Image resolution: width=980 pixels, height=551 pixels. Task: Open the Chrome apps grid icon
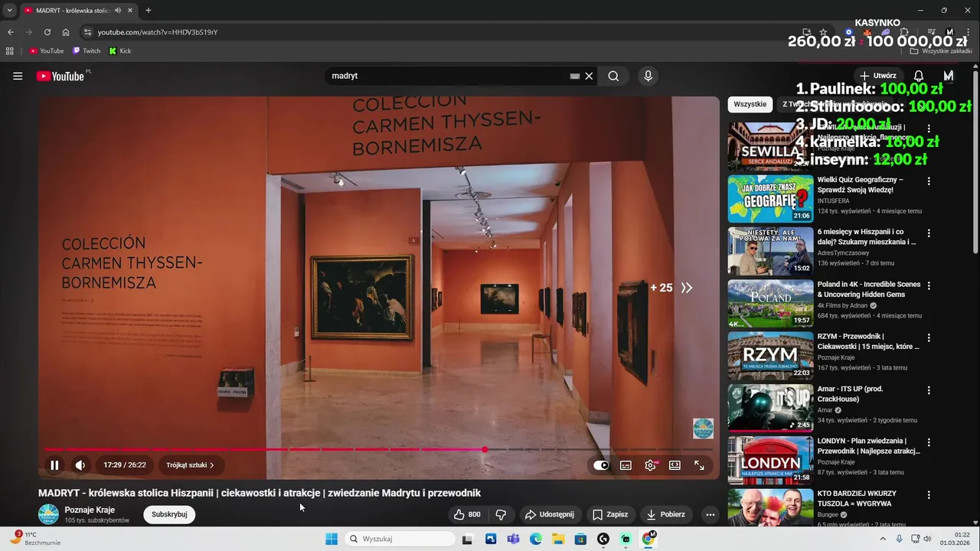(x=10, y=51)
